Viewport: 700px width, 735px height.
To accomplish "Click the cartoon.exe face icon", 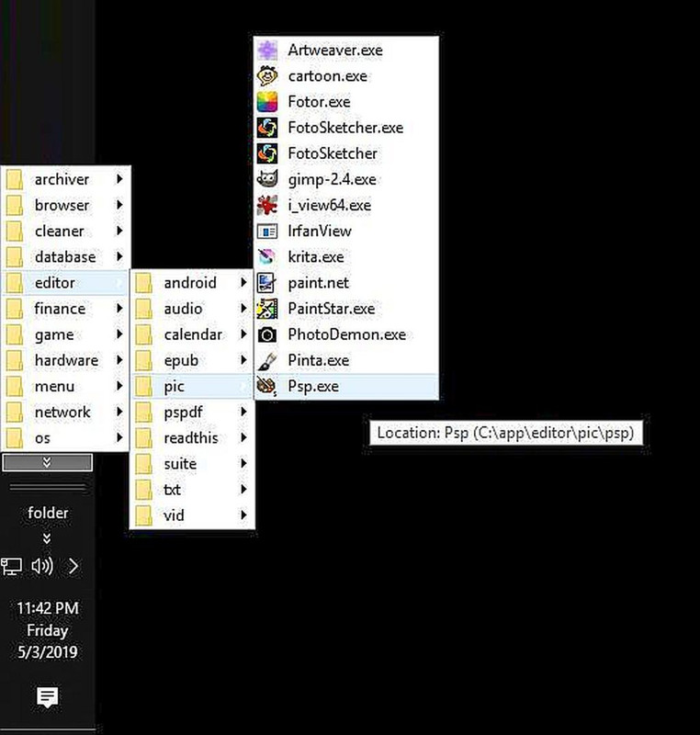I will (x=267, y=76).
